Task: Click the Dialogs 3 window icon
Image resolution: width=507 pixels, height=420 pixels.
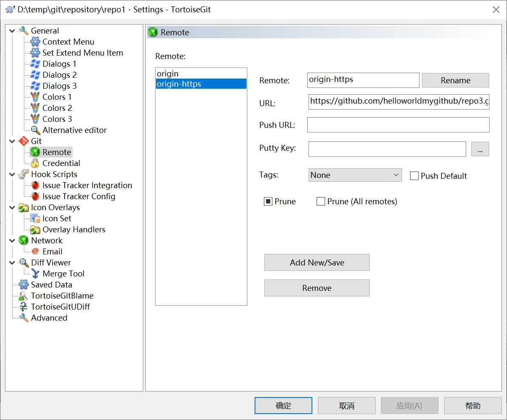Action: tap(35, 86)
